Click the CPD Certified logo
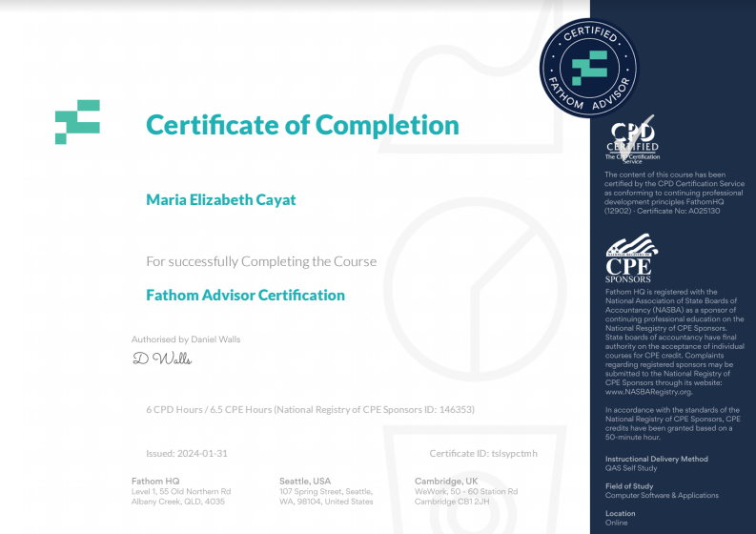 point(633,140)
